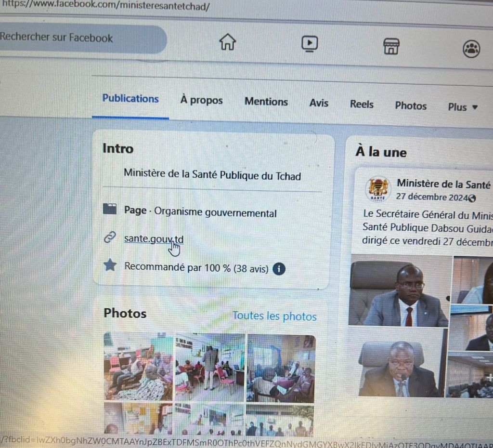Click the Ministère de la Santé profile logo

(378, 189)
